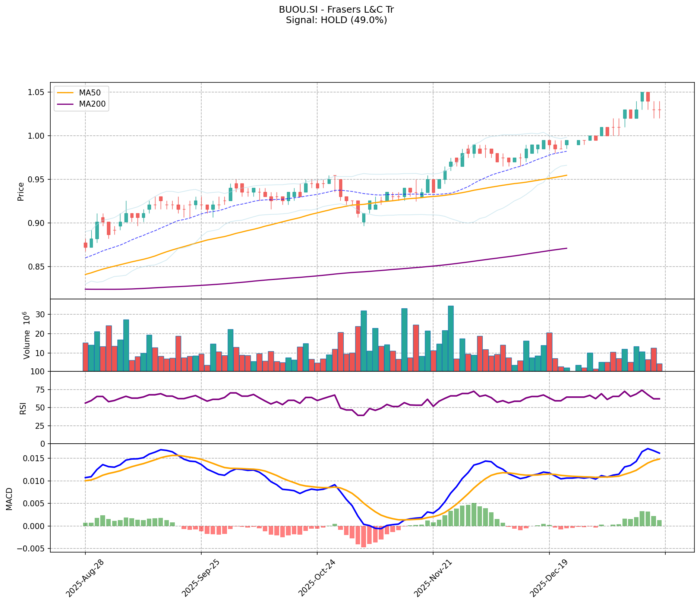700x604 pixels.
Task: Select the MA50 legend label
Action: click(89, 92)
